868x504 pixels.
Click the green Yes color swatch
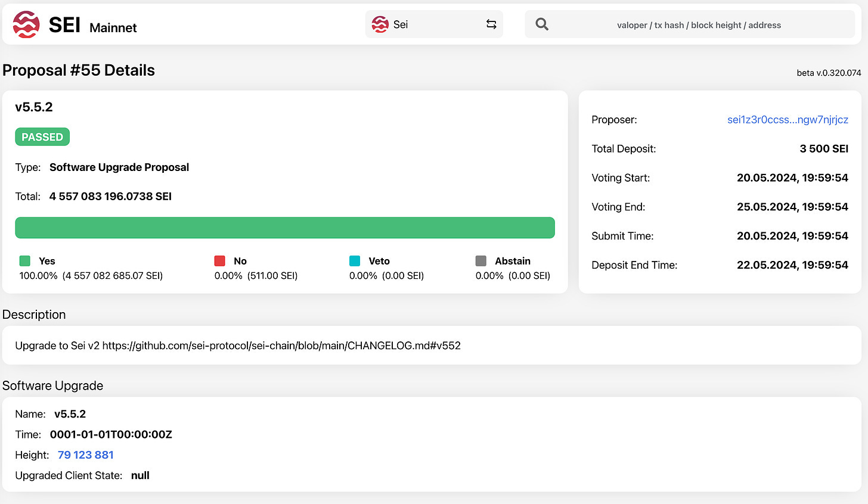click(x=25, y=261)
